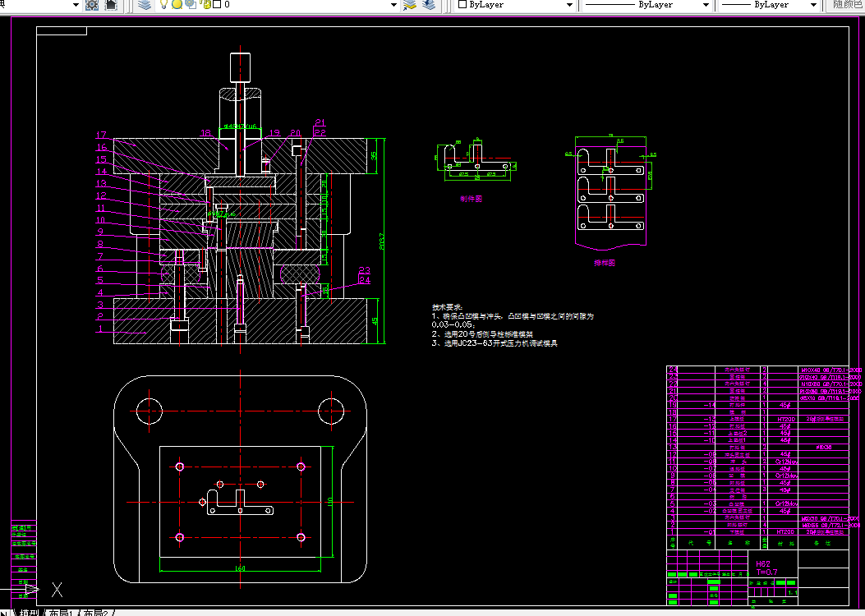This screenshot has width=865, height=616.
Task: Select the 160 width dimension text
Action: [240, 568]
